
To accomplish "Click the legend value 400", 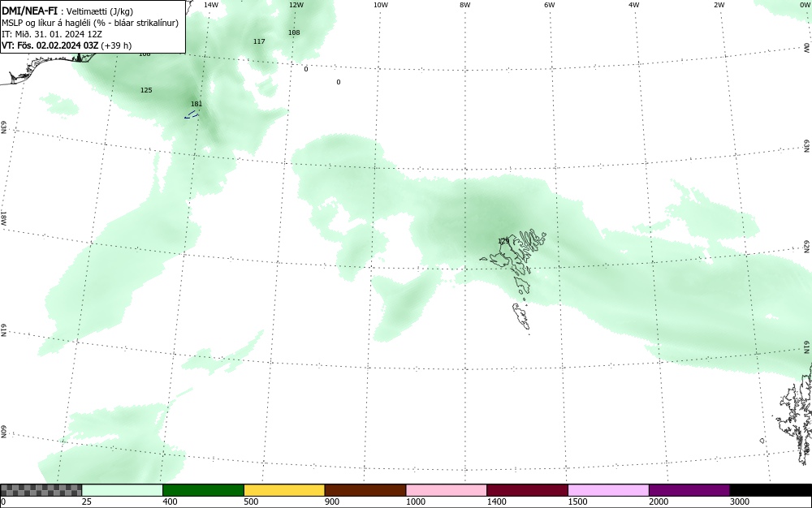I will 170,502.
